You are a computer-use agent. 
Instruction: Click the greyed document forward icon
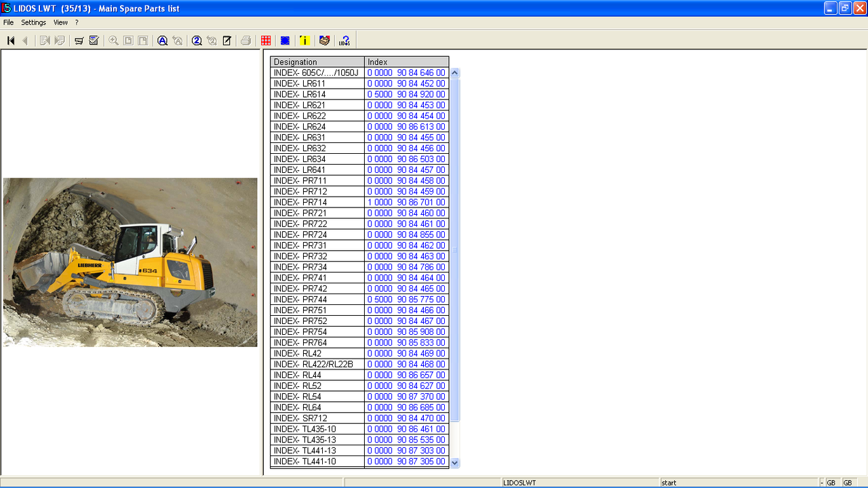click(x=60, y=41)
